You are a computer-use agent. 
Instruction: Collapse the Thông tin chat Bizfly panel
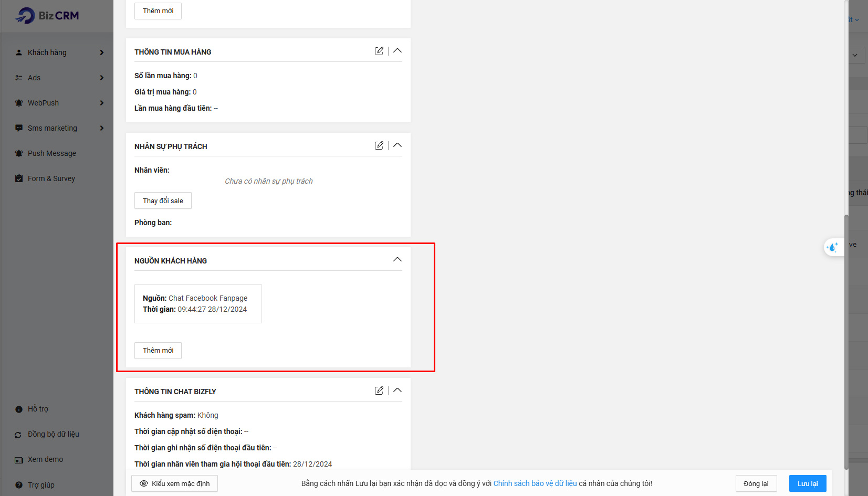click(398, 391)
